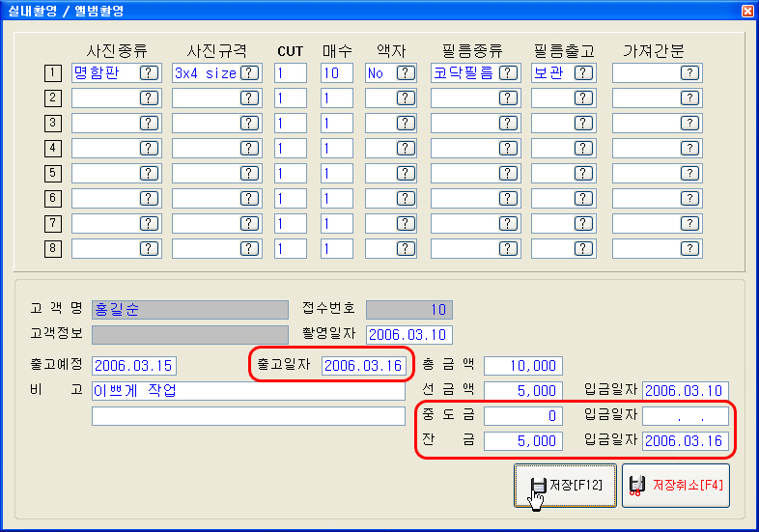Click the CUT field in row 4
This screenshot has height=532, width=759.
pos(291,149)
